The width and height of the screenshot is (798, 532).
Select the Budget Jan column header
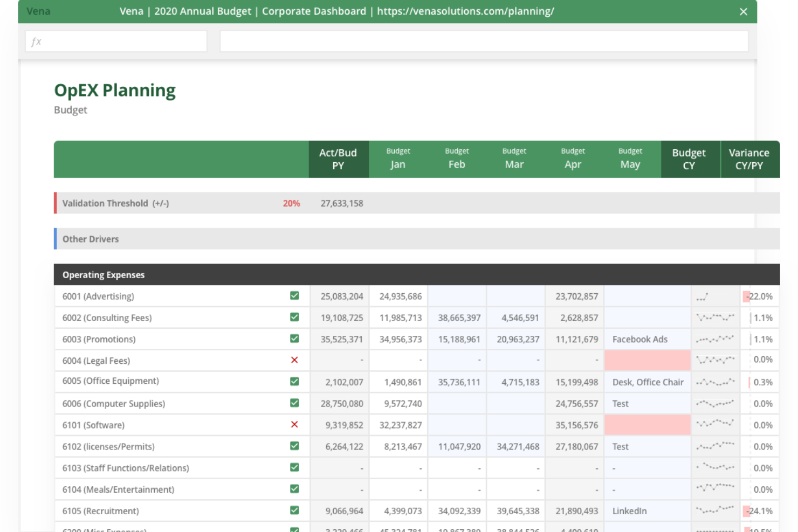[x=398, y=159]
